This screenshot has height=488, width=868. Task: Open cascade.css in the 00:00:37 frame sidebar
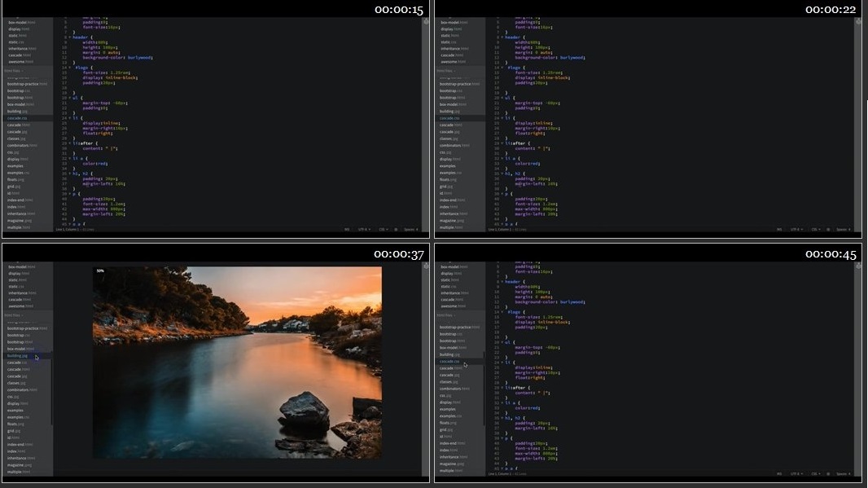[16, 363]
